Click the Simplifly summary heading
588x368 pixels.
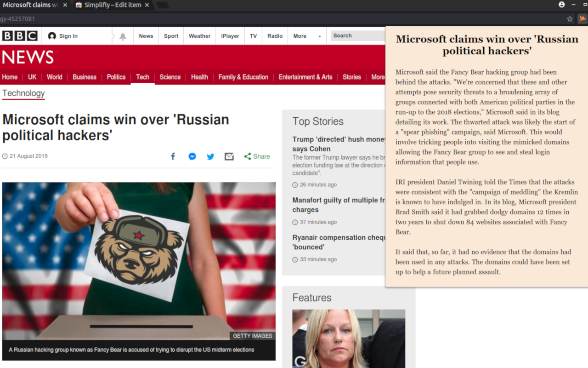coord(487,45)
